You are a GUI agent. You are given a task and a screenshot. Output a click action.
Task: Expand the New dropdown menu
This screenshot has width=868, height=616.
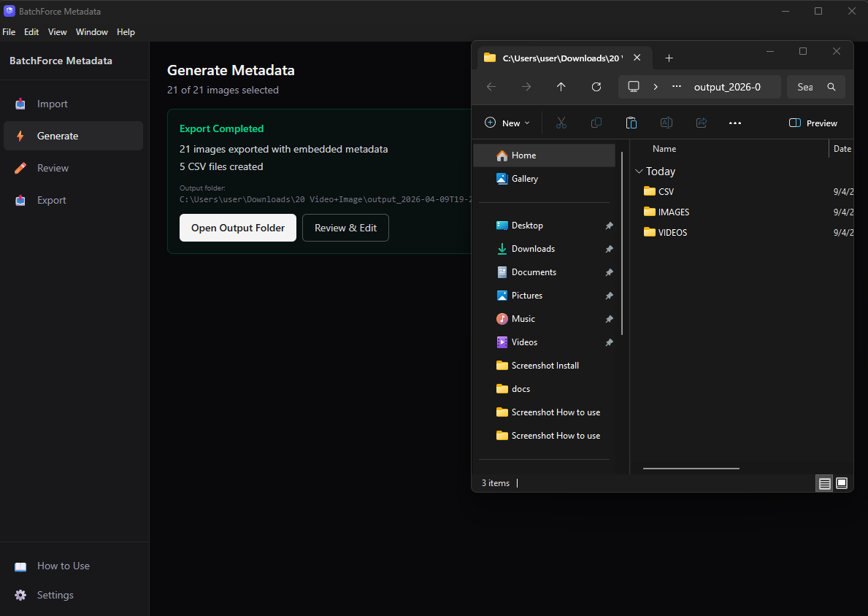(508, 123)
